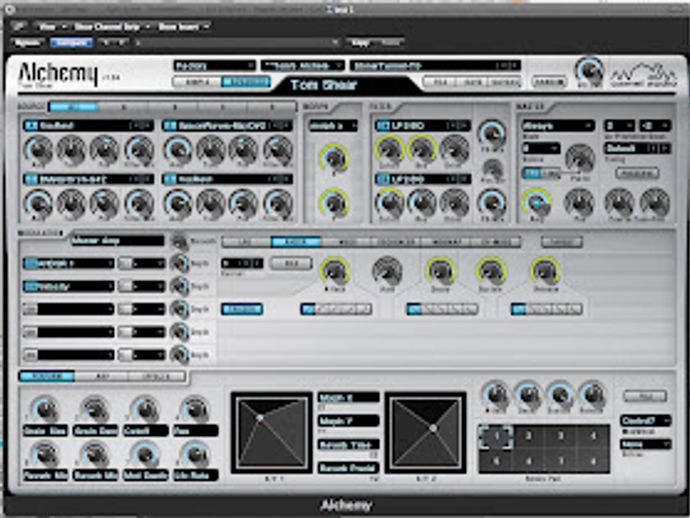Switch to the Perform tab
The height and width of the screenshot is (518, 690).
click(x=47, y=376)
